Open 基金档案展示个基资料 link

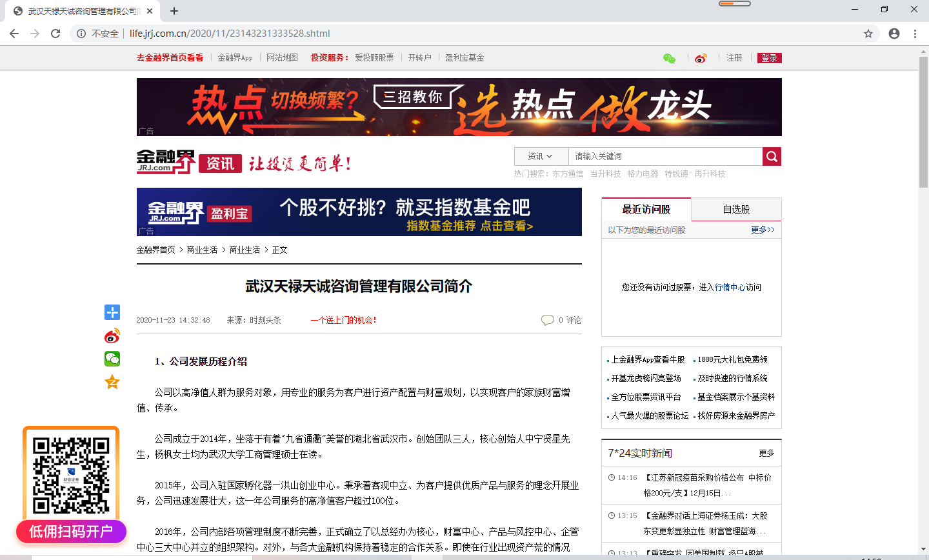[736, 397]
